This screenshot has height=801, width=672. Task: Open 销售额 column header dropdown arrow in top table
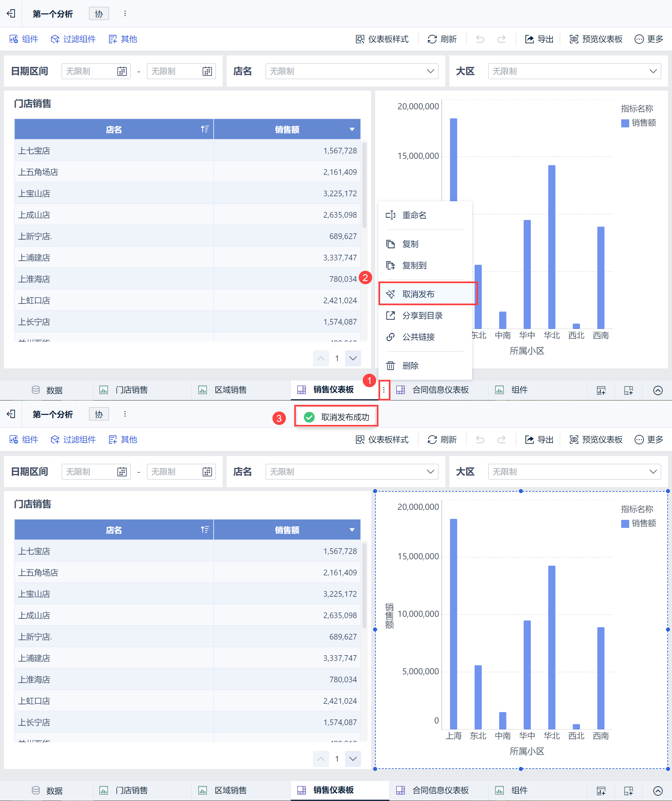[352, 129]
